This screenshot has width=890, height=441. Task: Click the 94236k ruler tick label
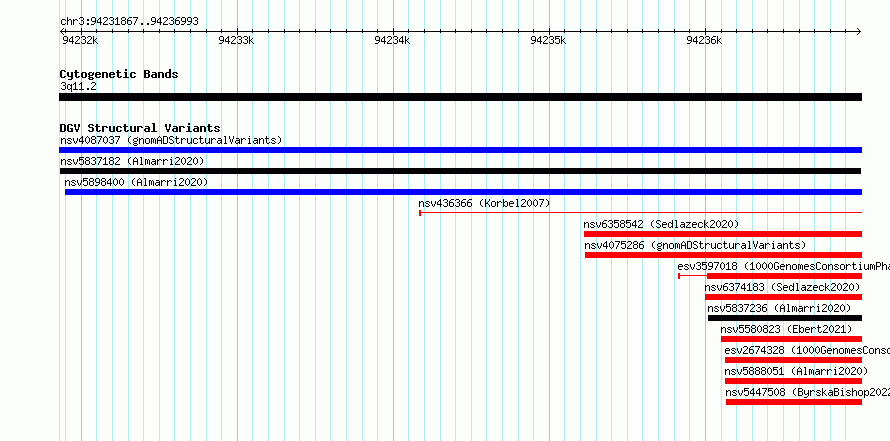pos(704,40)
